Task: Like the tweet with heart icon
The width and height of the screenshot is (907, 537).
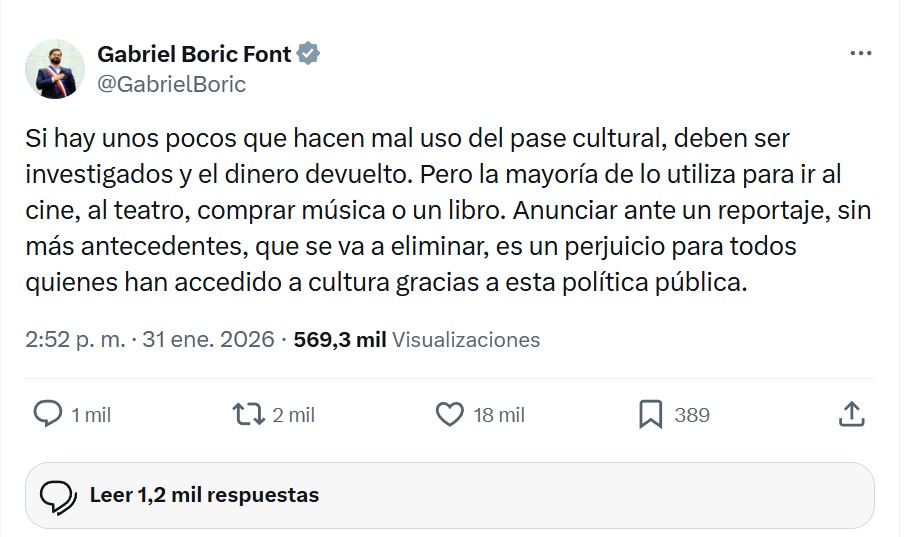Action: (451, 414)
